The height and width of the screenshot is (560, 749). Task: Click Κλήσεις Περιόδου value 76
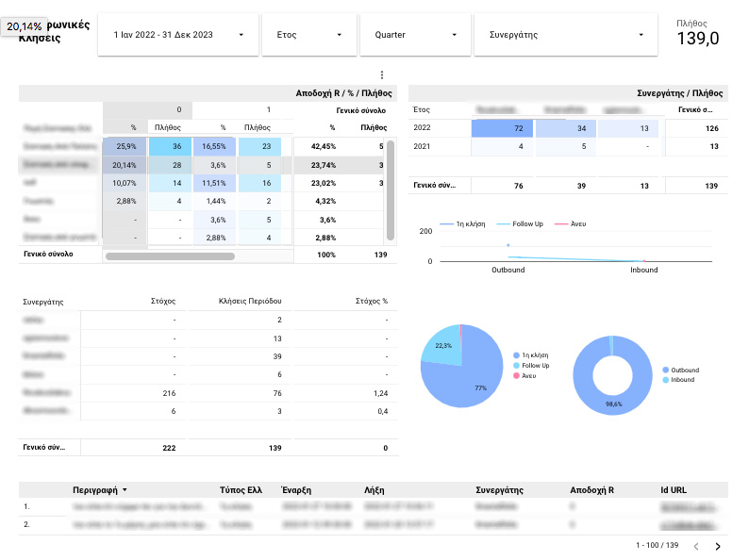tap(277, 393)
